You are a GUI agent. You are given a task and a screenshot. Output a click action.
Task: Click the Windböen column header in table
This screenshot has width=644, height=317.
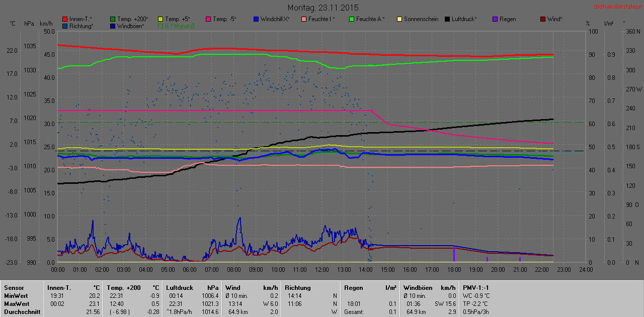point(418,288)
